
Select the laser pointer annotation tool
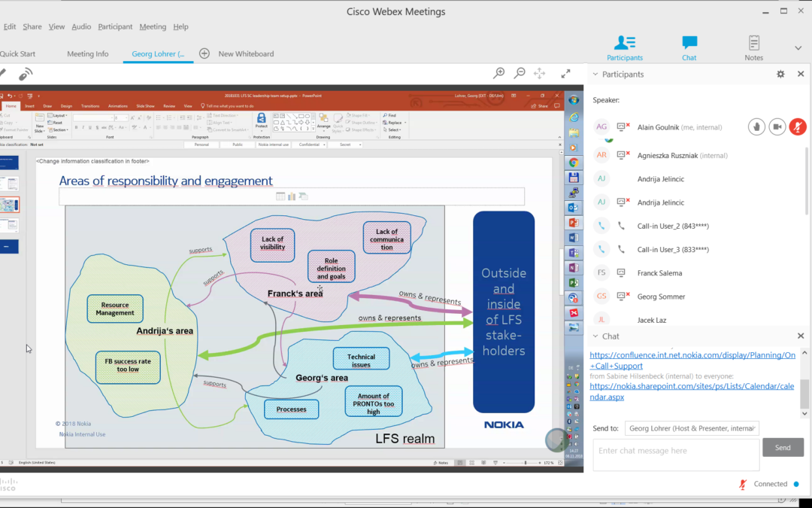click(26, 74)
